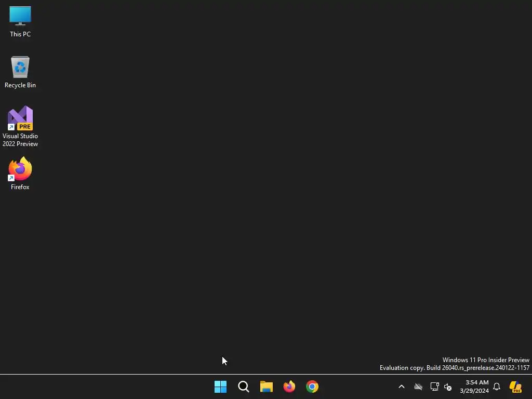
Task: Open the Copilot Preview icon in the taskbar
Action: pos(515,387)
